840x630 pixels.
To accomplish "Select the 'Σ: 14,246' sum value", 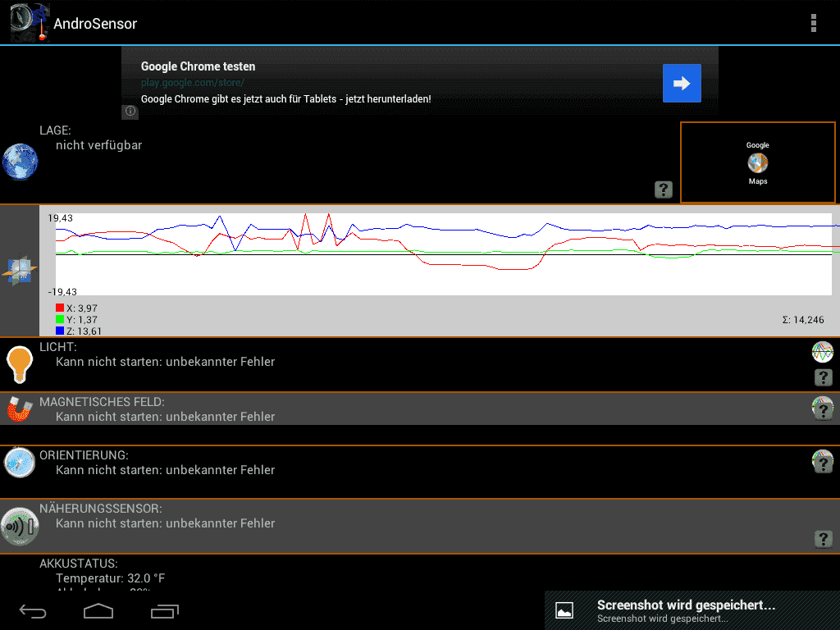I will (802, 320).
